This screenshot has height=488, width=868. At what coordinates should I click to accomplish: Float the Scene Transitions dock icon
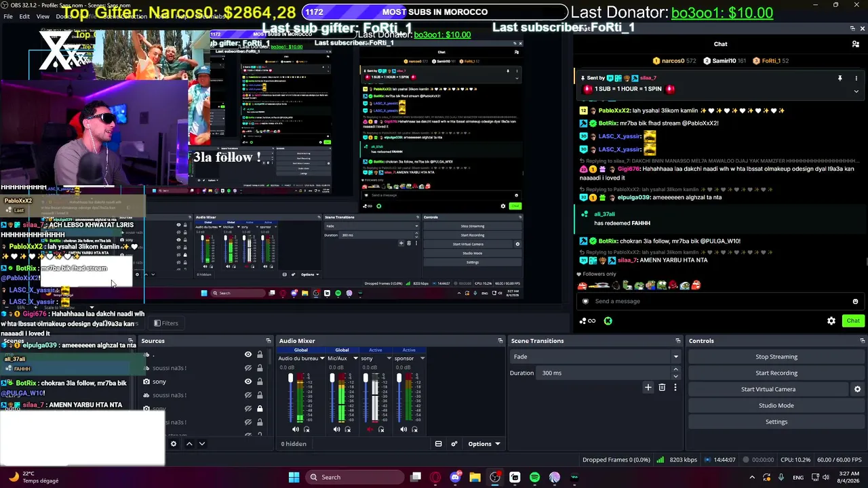coord(677,341)
